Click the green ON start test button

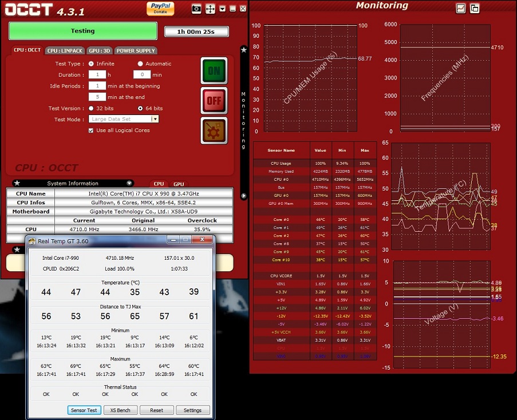(x=214, y=71)
